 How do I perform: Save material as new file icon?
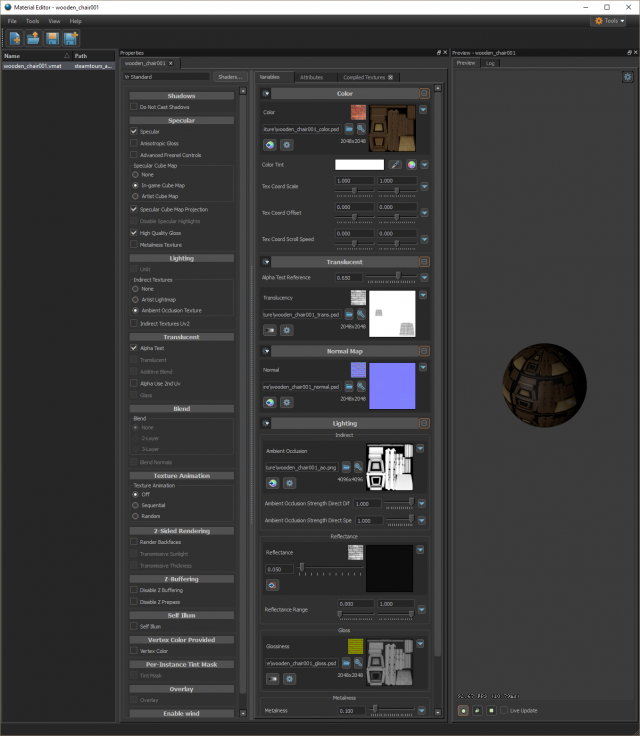71,38
